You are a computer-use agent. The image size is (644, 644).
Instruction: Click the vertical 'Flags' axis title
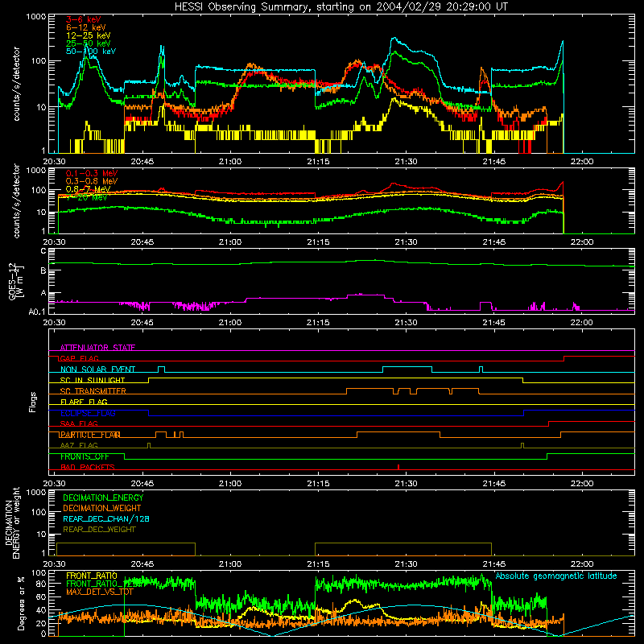pos(33,402)
